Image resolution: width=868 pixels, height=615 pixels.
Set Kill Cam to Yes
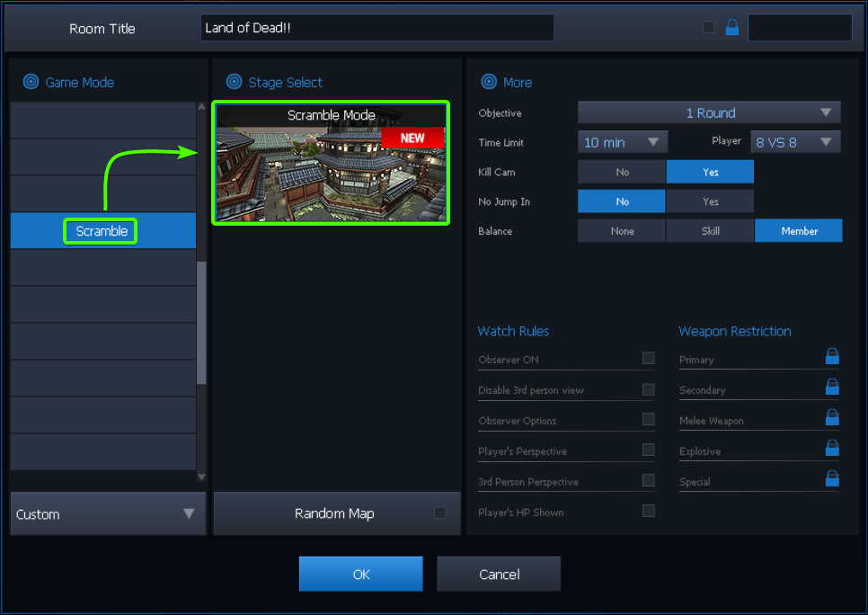tap(710, 172)
